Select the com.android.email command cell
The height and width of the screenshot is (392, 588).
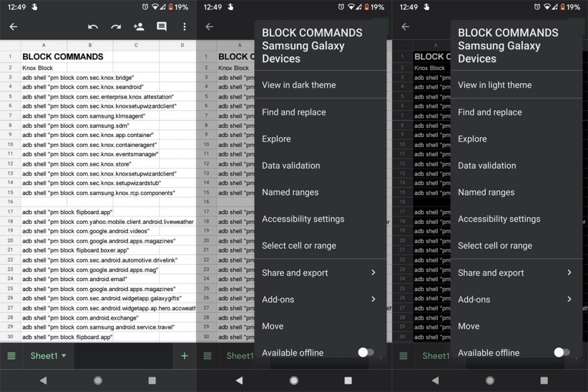coord(75,279)
